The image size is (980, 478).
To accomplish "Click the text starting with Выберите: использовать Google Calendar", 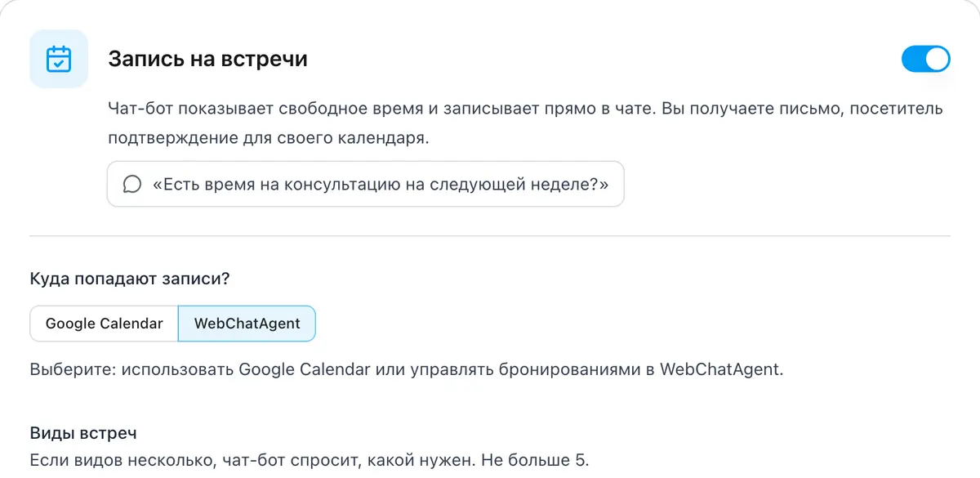I will coord(407,369).
